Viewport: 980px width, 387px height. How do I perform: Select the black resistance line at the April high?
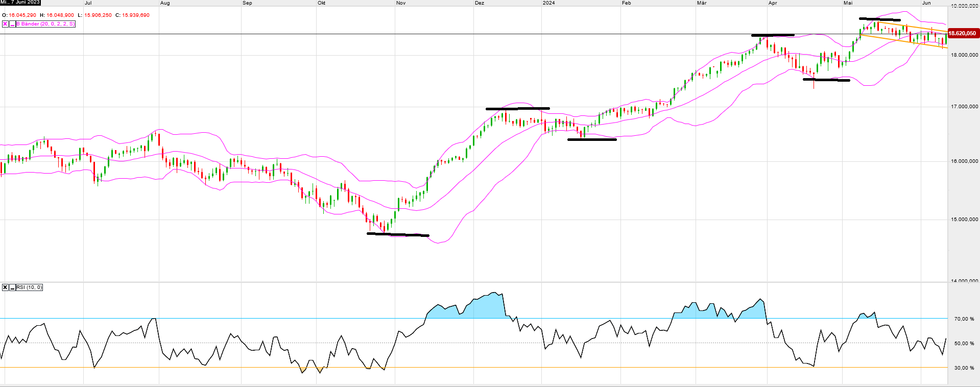click(773, 35)
